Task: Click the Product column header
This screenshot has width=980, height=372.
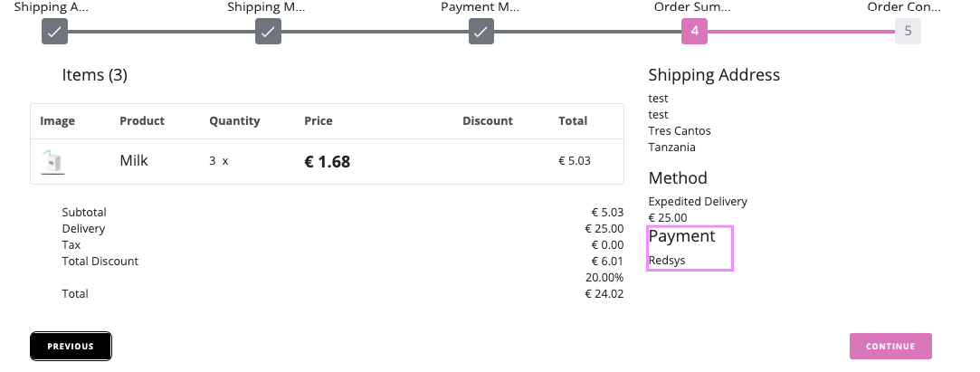Action: pos(142,120)
